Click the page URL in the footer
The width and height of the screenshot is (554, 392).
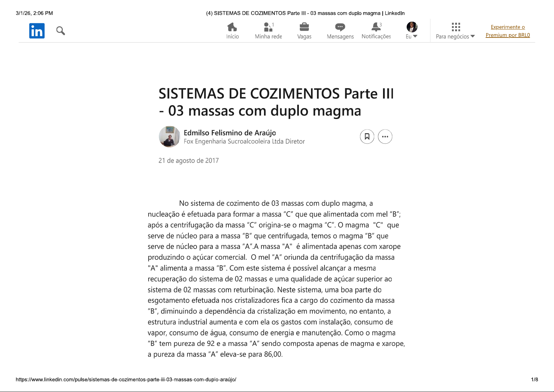pyautogui.click(x=126, y=380)
